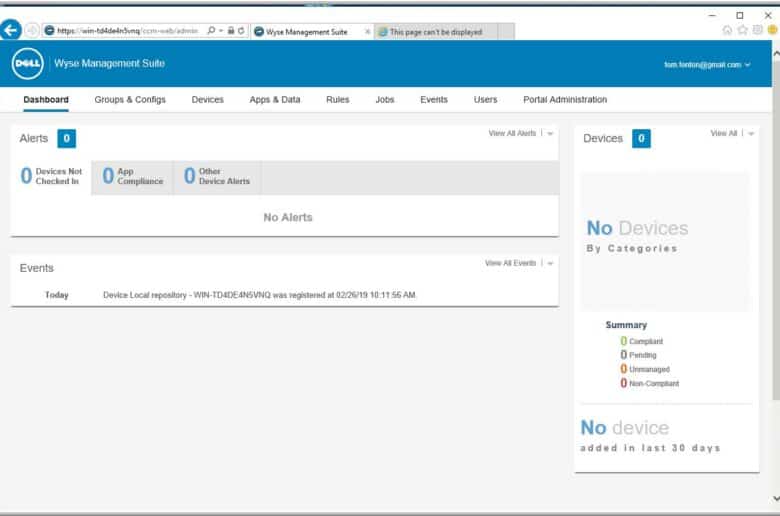Open the user account email dropdown
Image resolution: width=780 pixels, height=516 pixels.
click(707, 65)
